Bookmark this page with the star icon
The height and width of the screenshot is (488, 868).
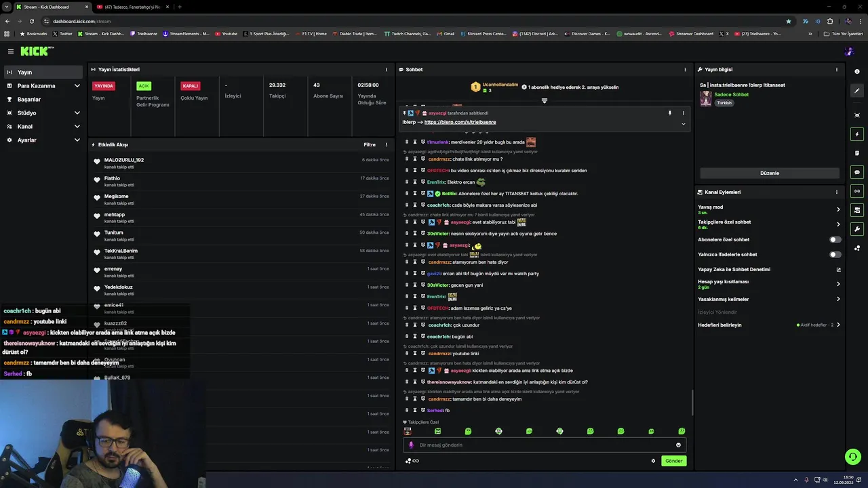pos(788,21)
